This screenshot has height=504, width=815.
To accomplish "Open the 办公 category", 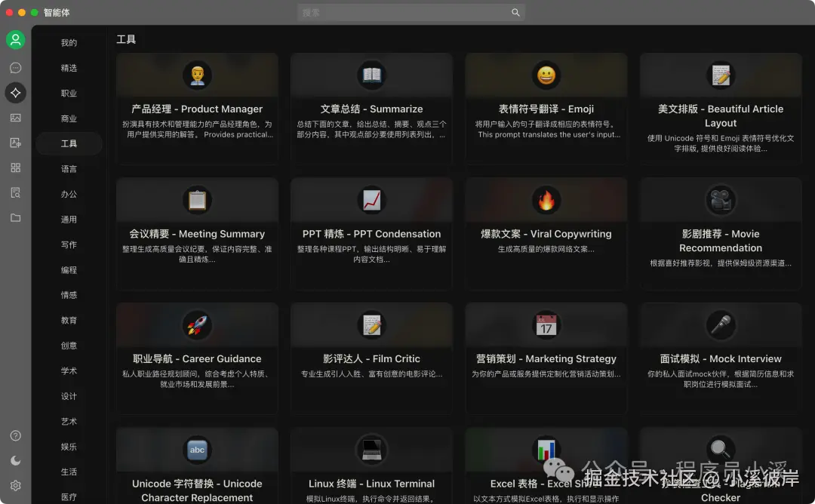I will tap(69, 194).
